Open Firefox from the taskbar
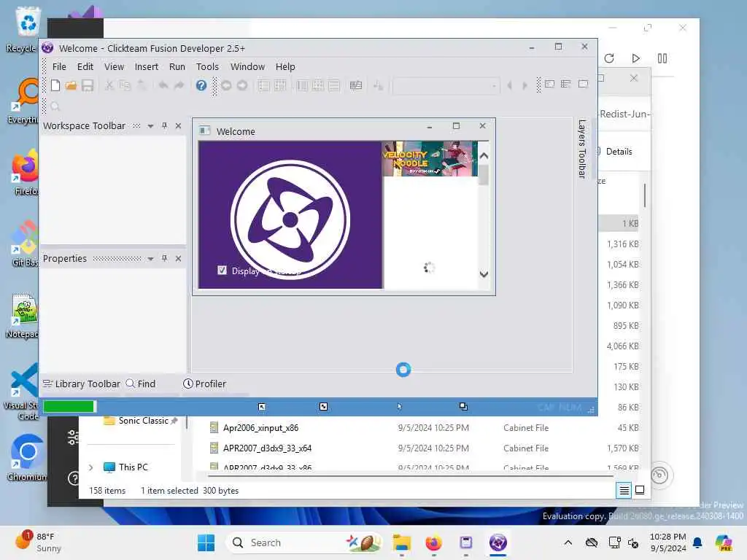 point(433,542)
